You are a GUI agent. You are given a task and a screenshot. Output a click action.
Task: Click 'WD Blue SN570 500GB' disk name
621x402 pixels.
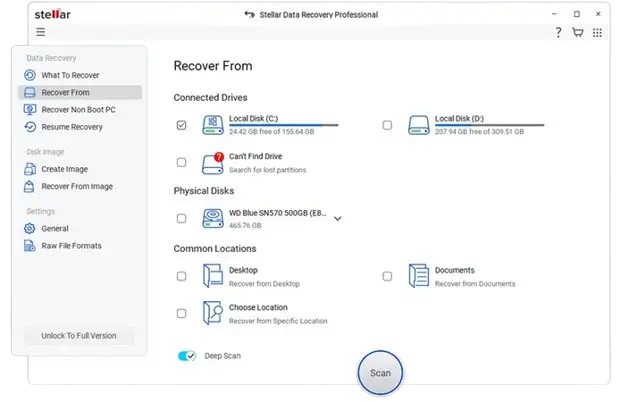[278, 213]
